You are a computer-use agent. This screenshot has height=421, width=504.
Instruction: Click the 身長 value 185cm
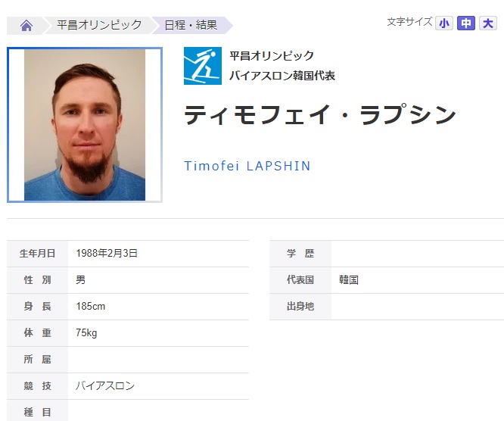coord(90,306)
